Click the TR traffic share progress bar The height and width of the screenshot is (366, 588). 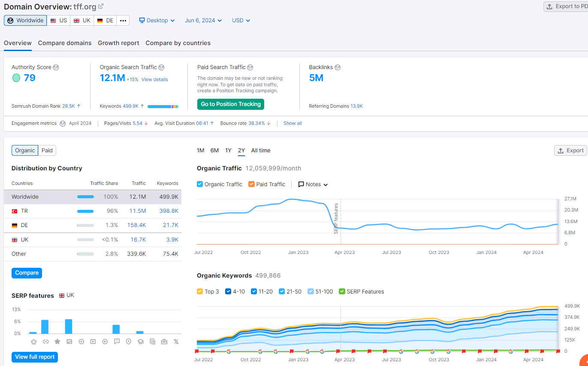(x=85, y=211)
